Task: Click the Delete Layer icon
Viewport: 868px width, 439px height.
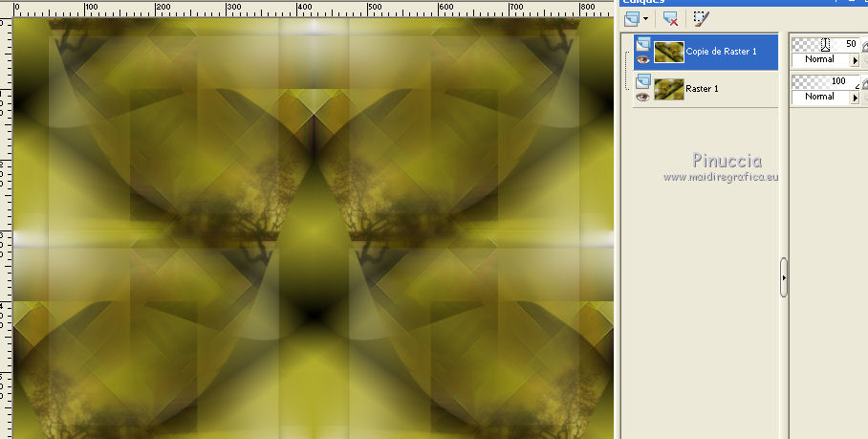Action: (x=670, y=19)
